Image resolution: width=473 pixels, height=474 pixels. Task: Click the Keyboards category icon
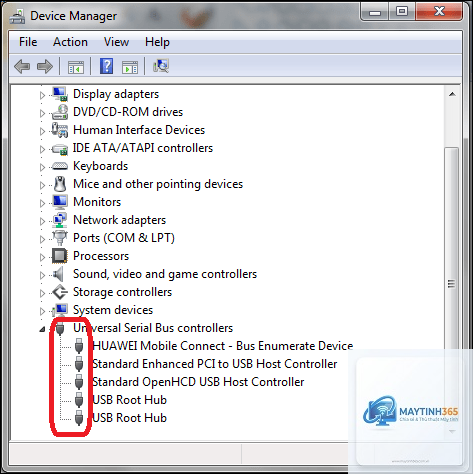pos(60,166)
